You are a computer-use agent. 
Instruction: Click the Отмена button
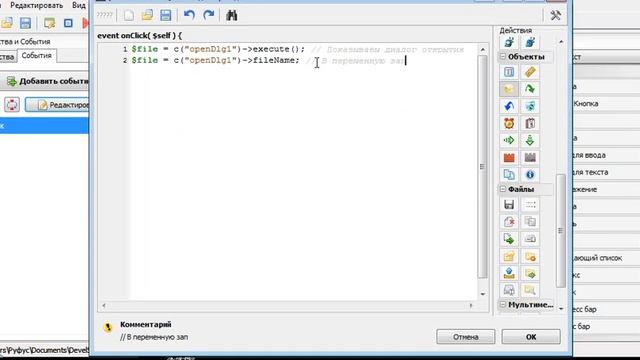[466, 337]
